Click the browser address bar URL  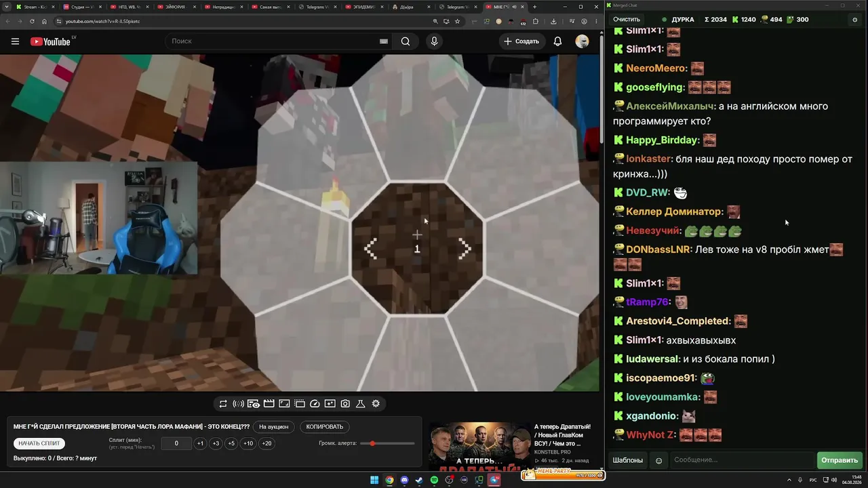tap(102, 21)
